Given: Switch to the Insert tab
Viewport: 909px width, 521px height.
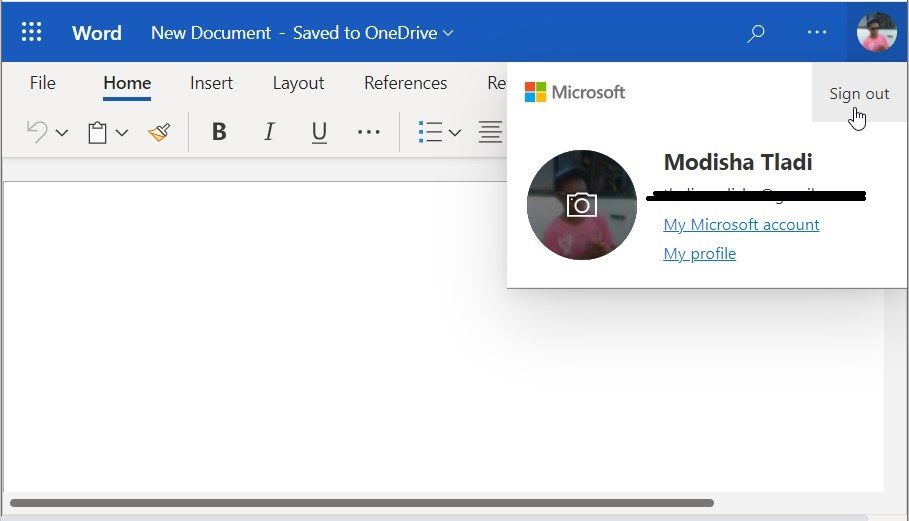Looking at the screenshot, I should 211,83.
